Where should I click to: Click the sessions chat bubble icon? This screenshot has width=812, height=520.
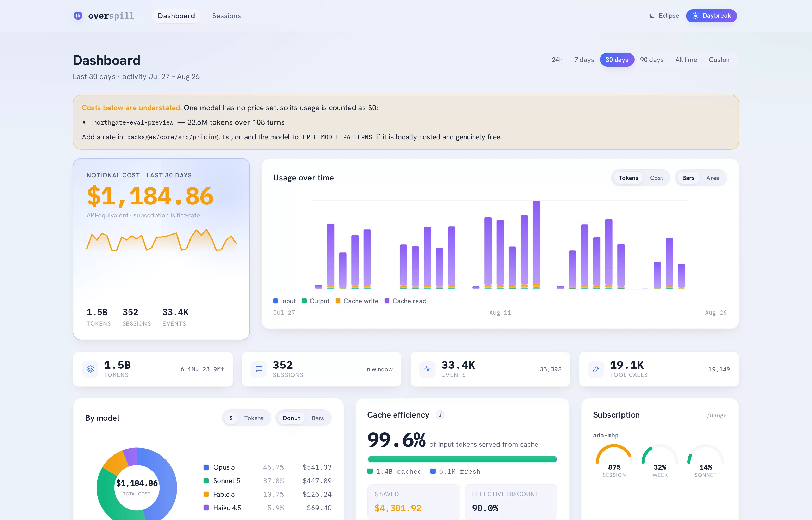pyautogui.click(x=259, y=369)
